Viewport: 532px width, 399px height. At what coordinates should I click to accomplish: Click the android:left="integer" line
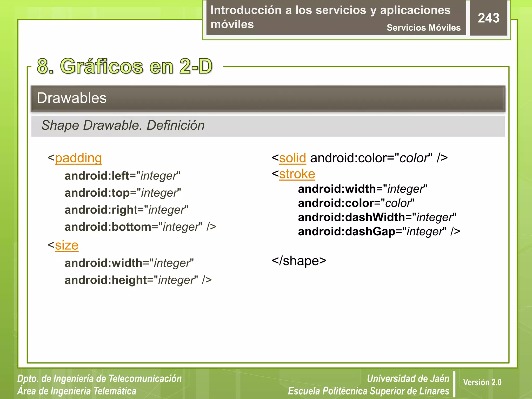tap(122, 176)
